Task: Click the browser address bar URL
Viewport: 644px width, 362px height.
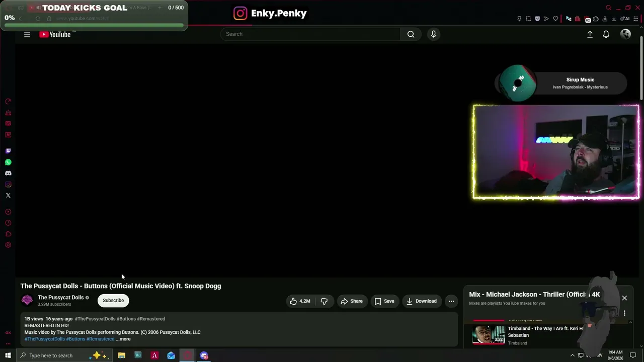Action: [x=83, y=19]
